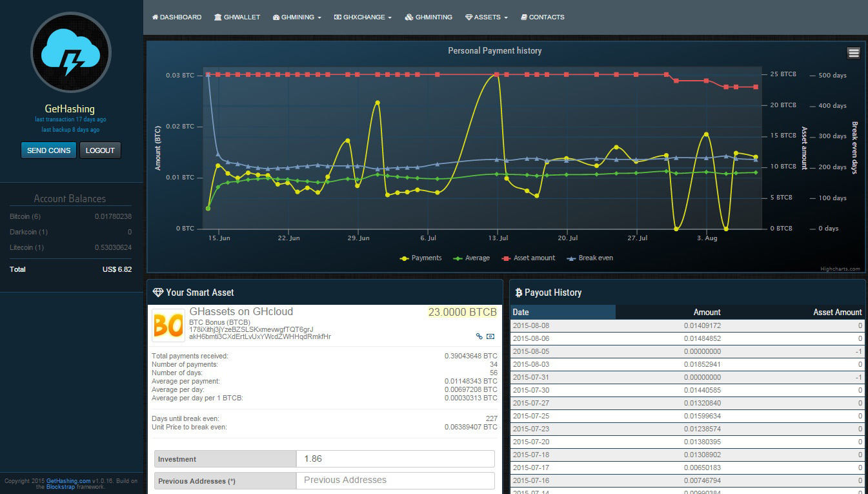The image size is (868, 494).
Task: Open the Contacts menu item
Action: coord(543,17)
